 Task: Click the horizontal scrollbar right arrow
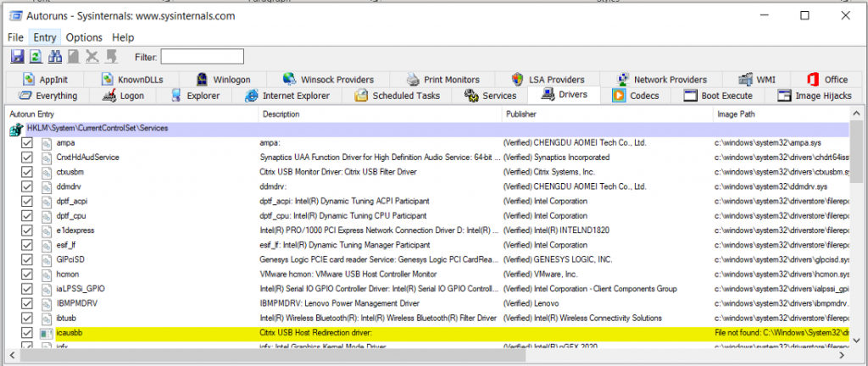843,355
